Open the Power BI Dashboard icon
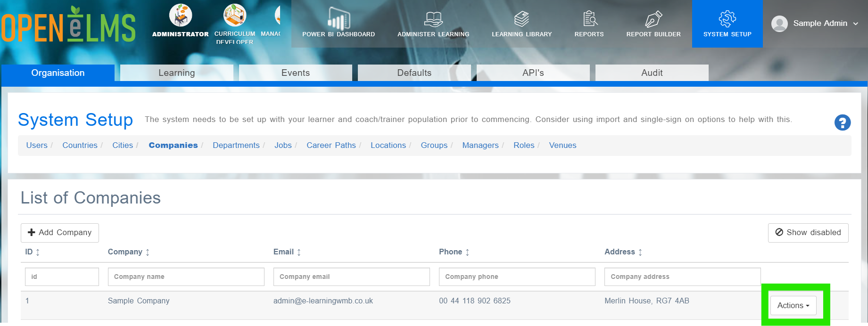868x326 pixels. click(x=339, y=18)
